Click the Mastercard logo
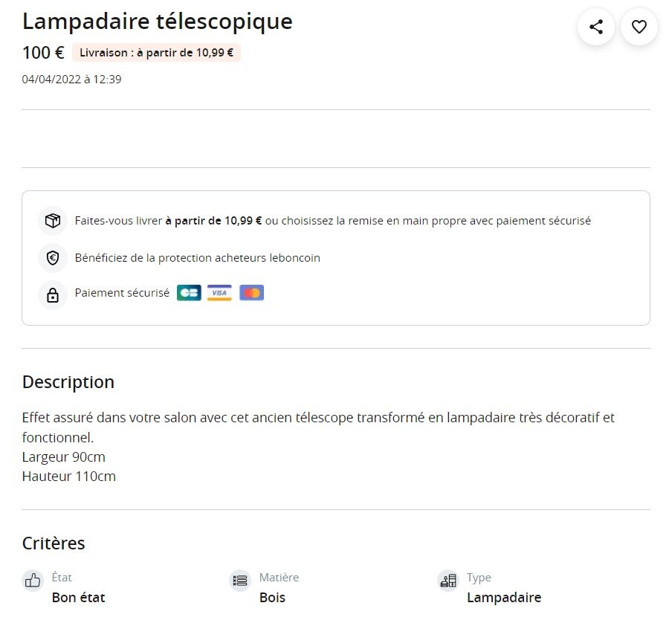The width and height of the screenshot is (672, 623). [x=252, y=293]
